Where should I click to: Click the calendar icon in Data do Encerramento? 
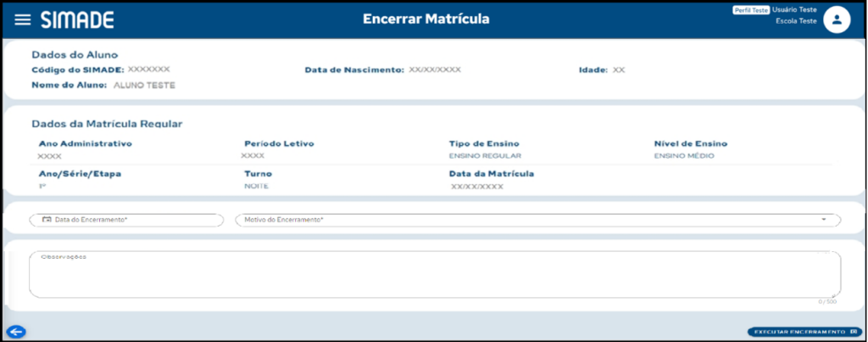(x=47, y=220)
